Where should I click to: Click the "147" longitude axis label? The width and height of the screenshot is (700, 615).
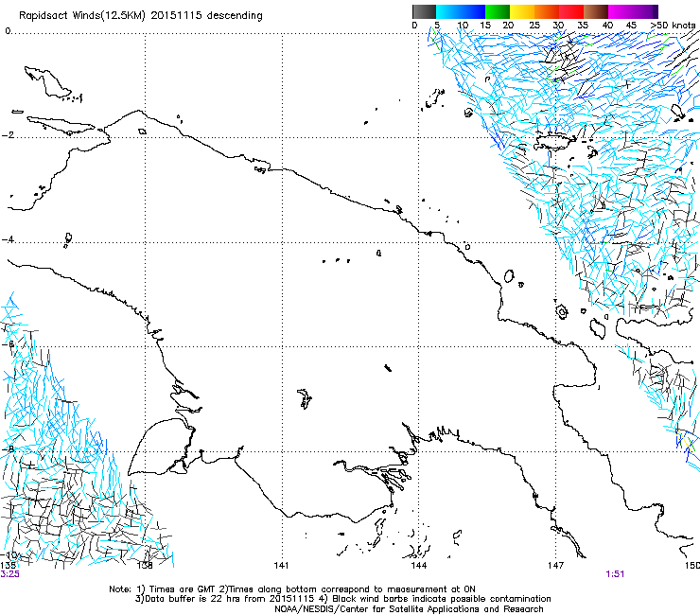pos(556,566)
